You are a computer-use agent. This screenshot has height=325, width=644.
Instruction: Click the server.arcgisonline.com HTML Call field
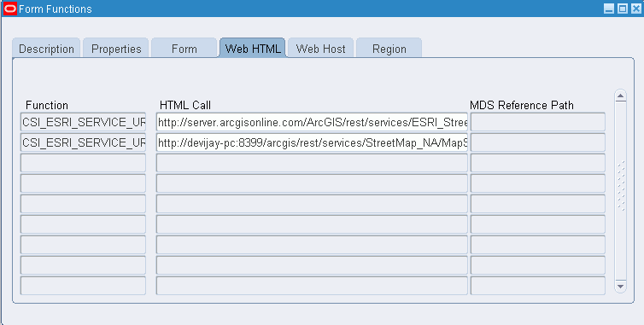(312, 122)
